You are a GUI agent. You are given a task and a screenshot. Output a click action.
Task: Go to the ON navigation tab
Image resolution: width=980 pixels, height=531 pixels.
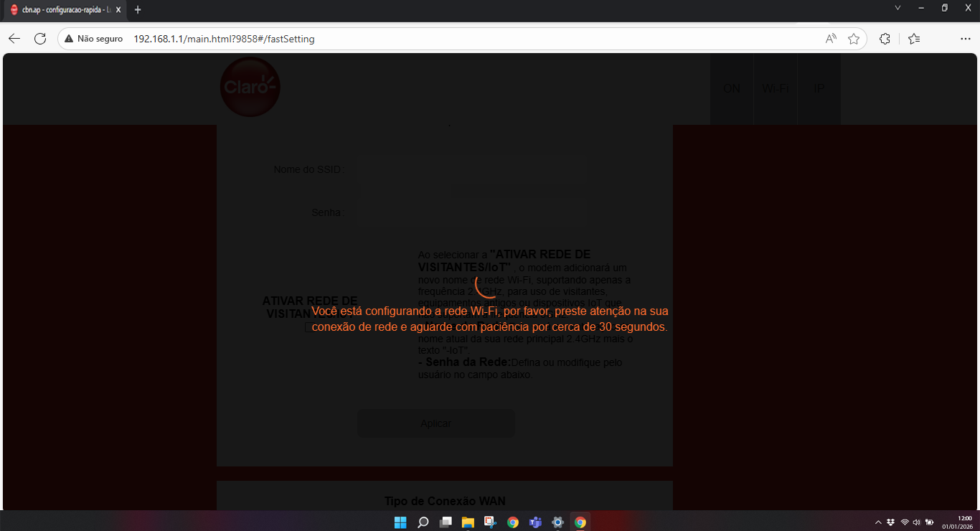click(x=732, y=89)
